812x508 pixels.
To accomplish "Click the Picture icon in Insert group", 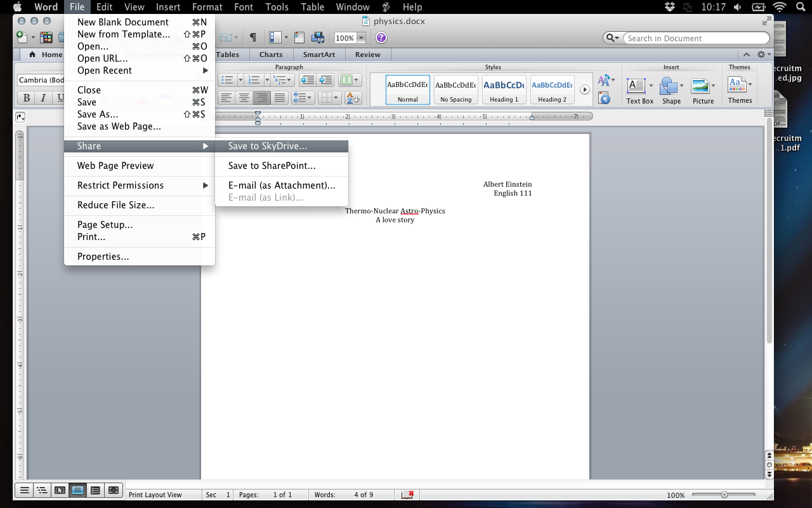I will pyautogui.click(x=702, y=90).
